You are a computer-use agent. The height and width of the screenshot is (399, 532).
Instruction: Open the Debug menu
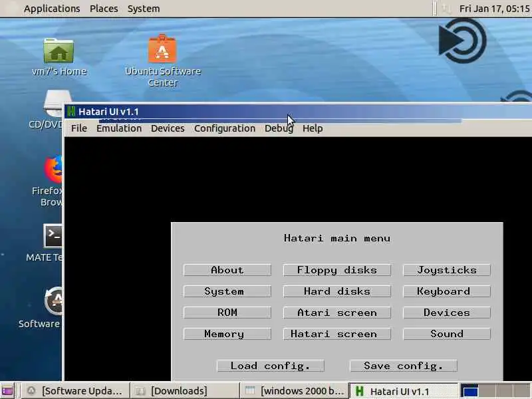(279, 128)
